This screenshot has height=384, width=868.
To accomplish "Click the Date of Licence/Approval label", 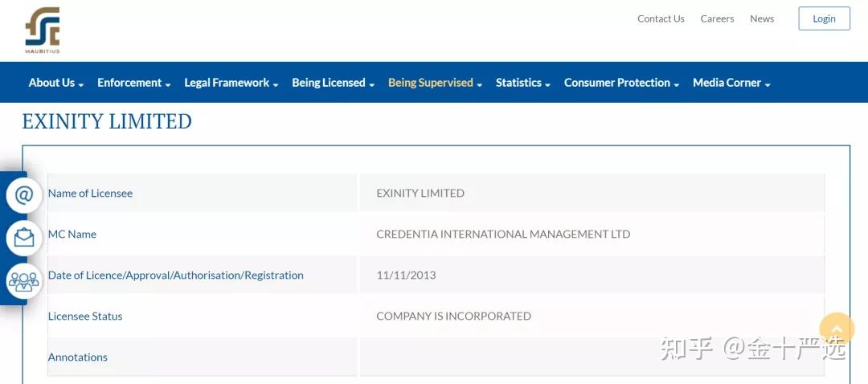I will [x=175, y=275].
